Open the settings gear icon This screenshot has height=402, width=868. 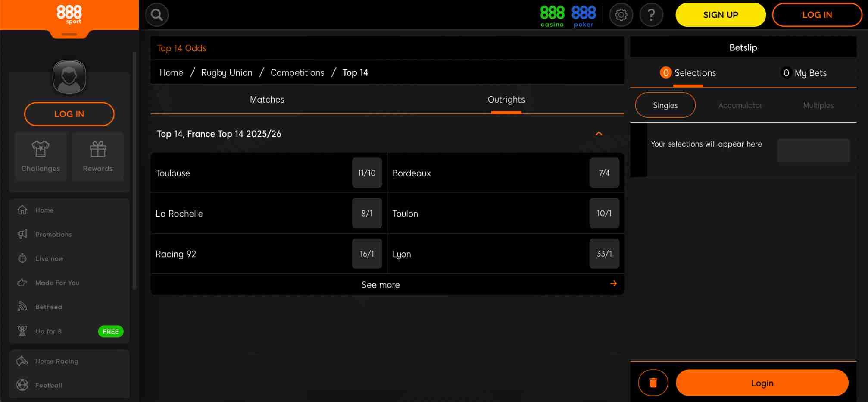[621, 15]
